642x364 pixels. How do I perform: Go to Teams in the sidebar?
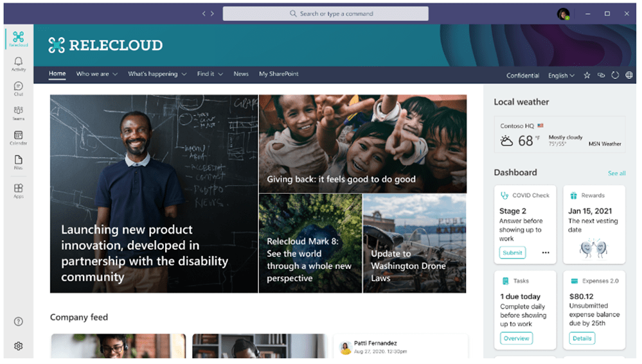(x=18, y=113)
